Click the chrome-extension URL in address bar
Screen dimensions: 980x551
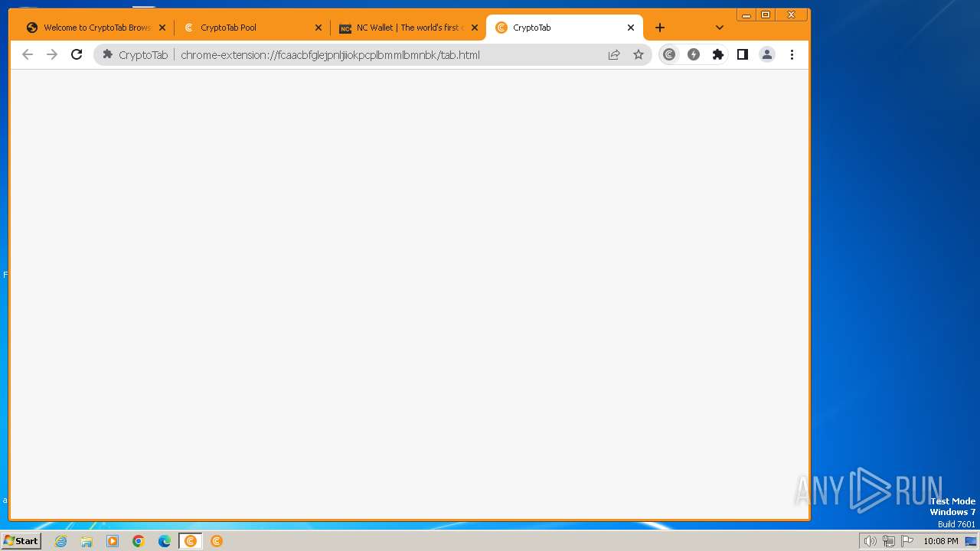point(330,55)
